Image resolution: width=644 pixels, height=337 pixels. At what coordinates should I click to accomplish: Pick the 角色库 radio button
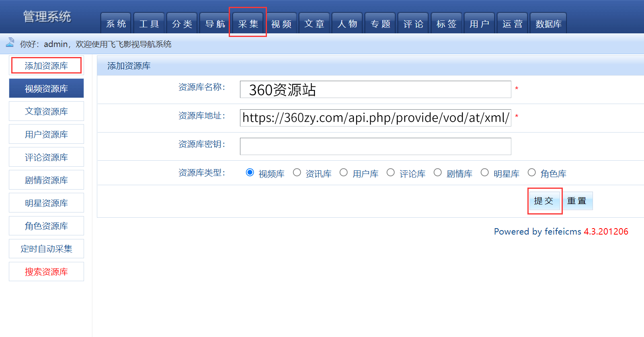point(532,172)
